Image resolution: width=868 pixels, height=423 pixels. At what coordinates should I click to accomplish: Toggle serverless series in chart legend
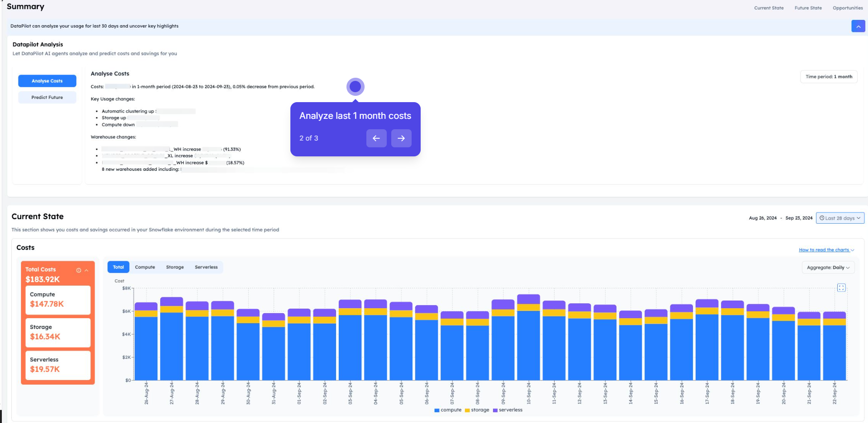(x=508, y=410)
